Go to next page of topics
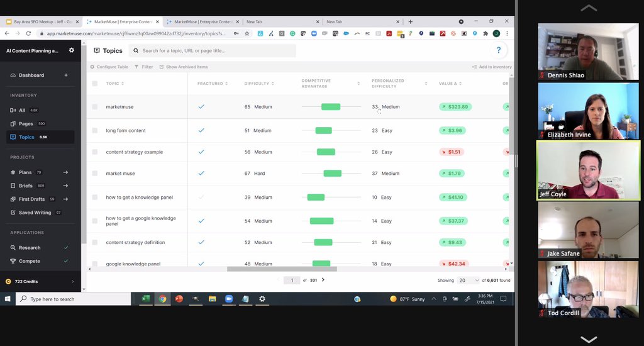The height and width of the screenshot is (346, 644). [323, 280]
